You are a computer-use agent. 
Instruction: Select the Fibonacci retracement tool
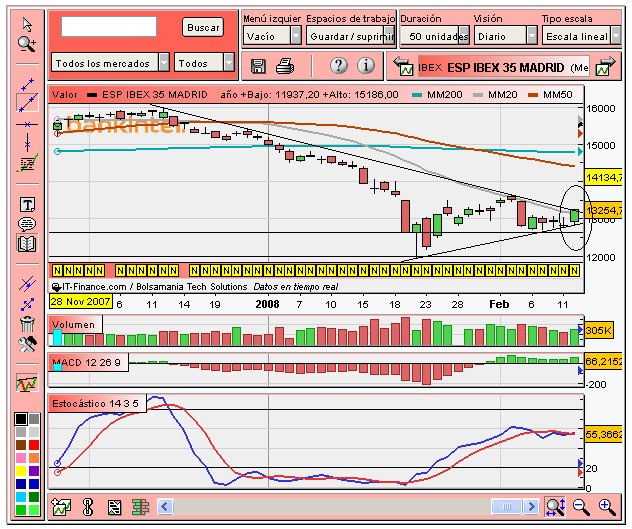27,163
